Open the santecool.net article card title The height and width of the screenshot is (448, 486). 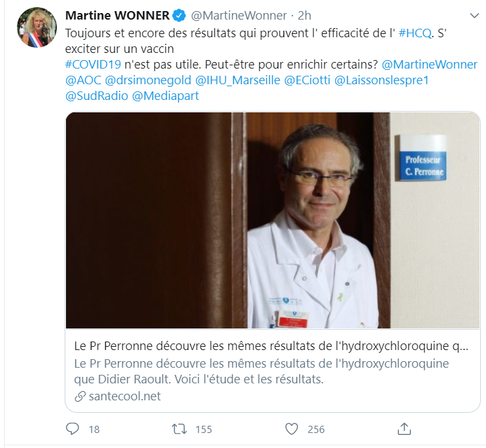[271, 346]
